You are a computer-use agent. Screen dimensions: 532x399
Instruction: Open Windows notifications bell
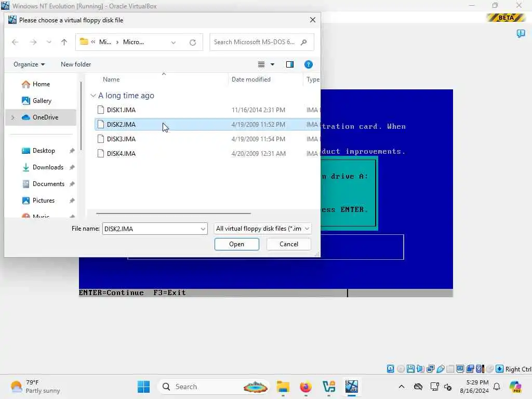coord(497,387)
